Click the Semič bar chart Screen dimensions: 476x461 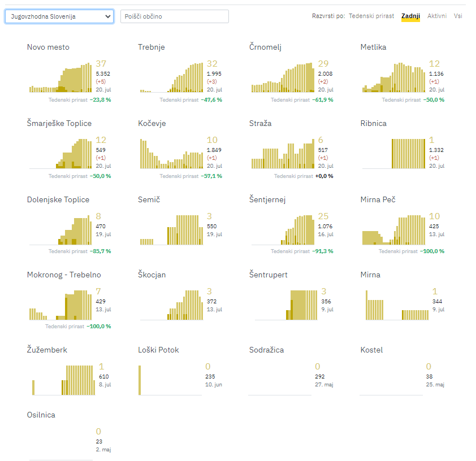(x=171, y=230)
